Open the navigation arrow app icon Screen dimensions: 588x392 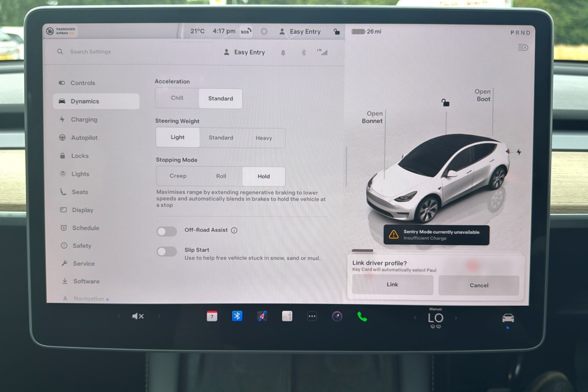pyautogui.click(x=262, y=316)
